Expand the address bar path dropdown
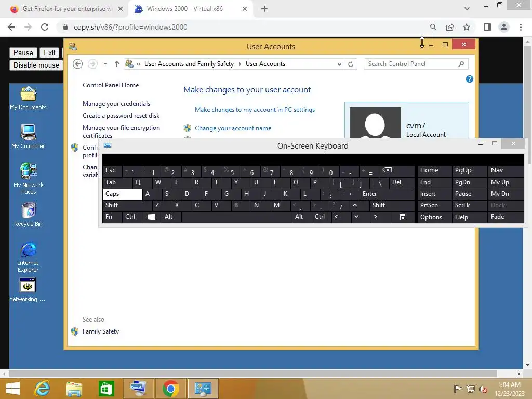Screen dimensions: 532x399 [339, 64]
